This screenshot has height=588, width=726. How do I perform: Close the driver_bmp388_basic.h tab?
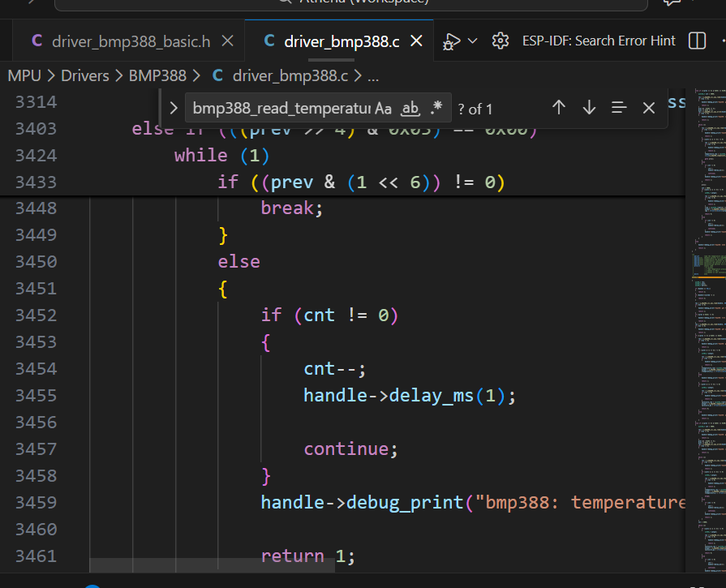click(x=228, y=41)
